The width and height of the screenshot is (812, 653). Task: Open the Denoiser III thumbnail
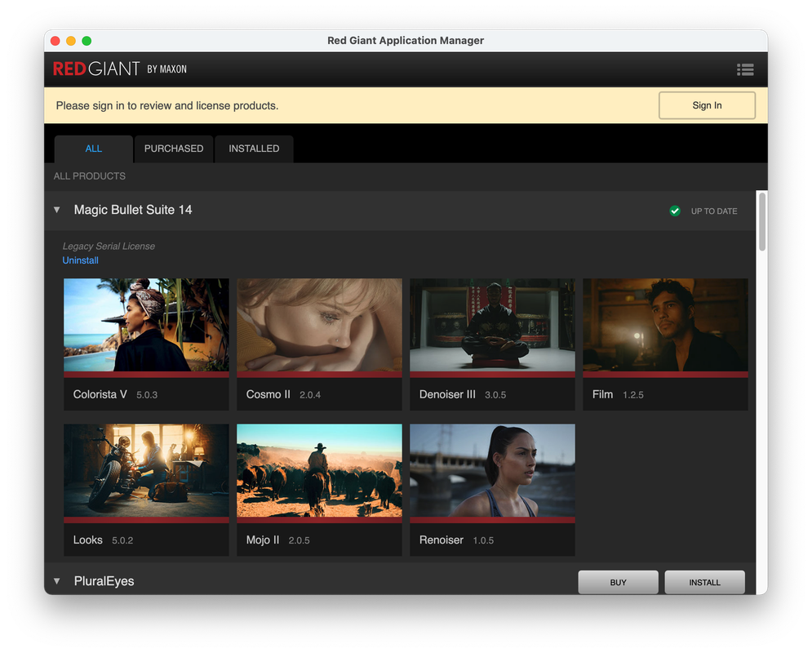[492, 325]
